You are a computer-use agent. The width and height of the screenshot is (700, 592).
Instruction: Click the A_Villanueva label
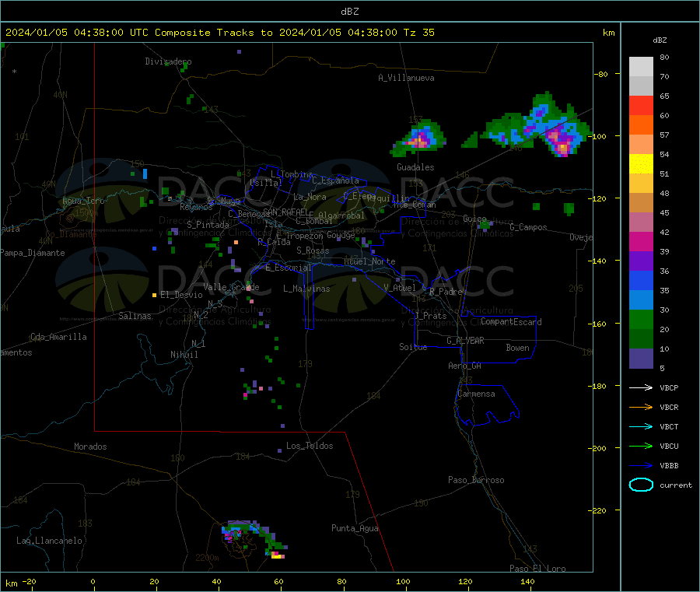(x=406, y=78)
